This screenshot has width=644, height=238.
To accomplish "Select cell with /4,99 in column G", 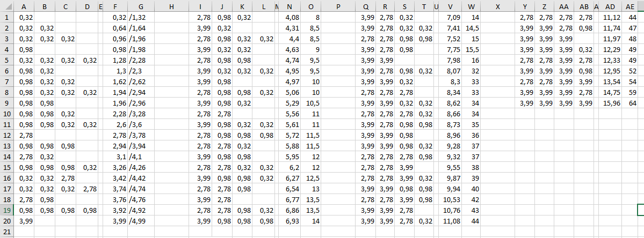I will (x=141, y=221).
